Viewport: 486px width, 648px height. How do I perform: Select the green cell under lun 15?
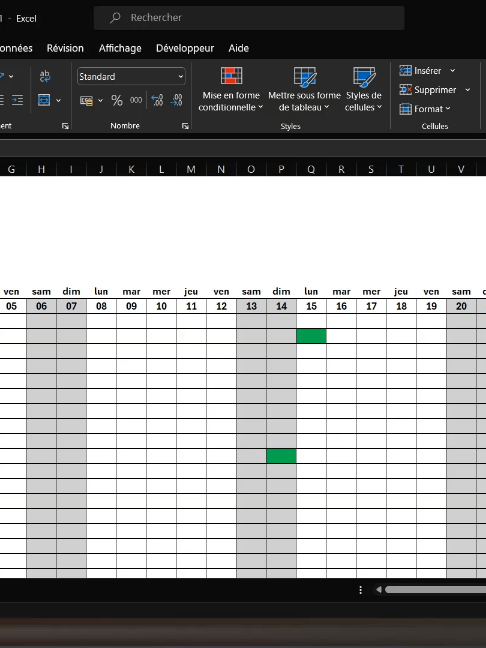click(311, 336)
